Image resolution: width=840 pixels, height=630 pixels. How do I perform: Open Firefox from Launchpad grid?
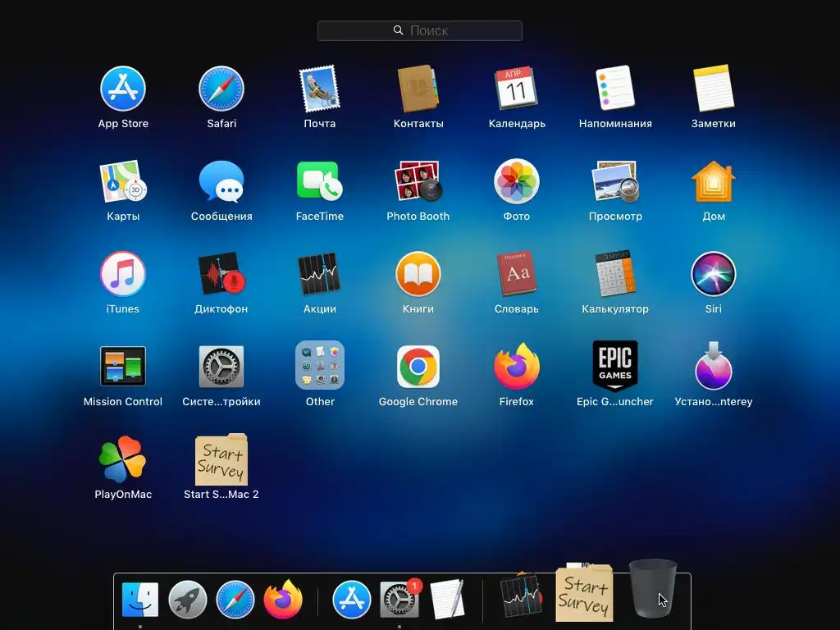(x=517, y=367)
